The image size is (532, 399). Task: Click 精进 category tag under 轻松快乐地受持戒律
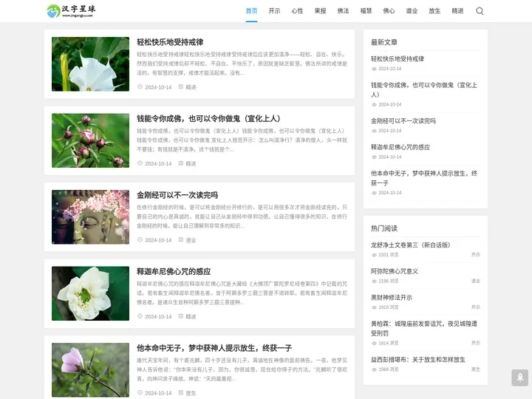point(191,87)
